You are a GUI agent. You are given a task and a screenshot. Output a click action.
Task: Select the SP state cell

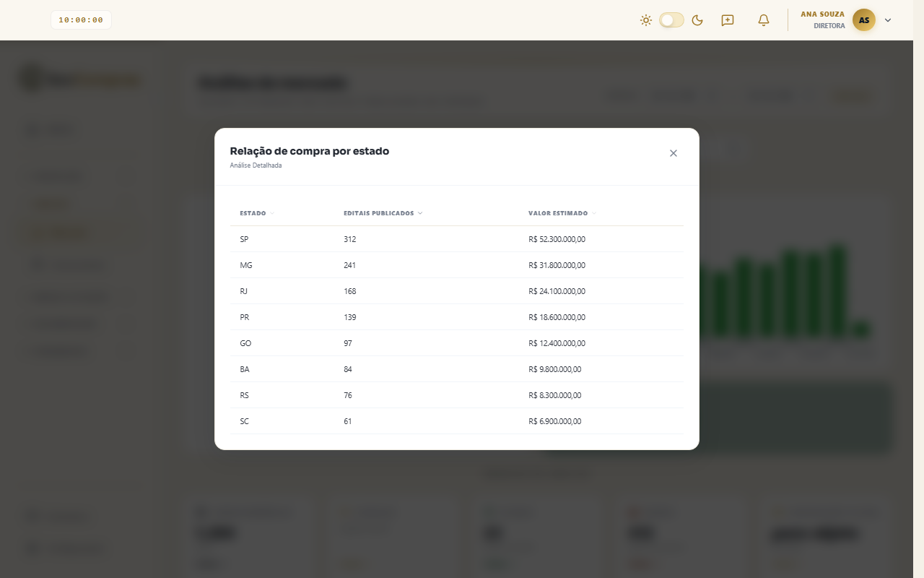(x=245, y=239)
